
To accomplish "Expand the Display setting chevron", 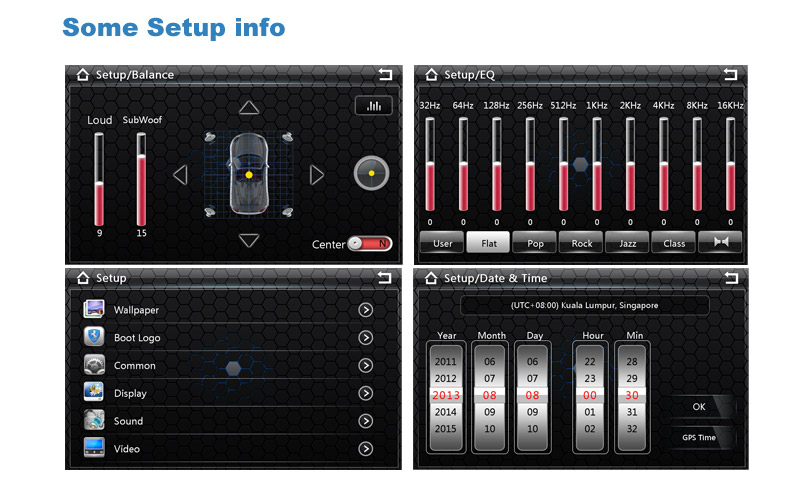I will pos(366,394).
